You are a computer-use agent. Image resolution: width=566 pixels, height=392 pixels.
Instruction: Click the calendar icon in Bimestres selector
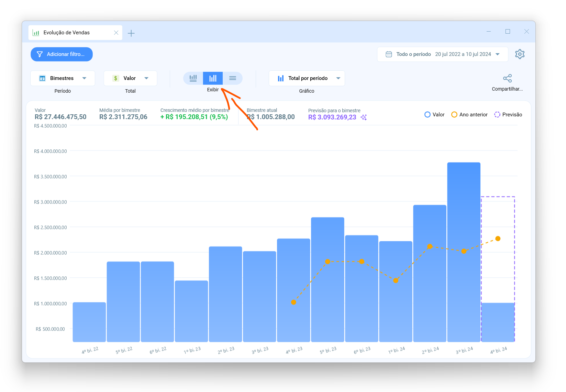tap(42, 78)
